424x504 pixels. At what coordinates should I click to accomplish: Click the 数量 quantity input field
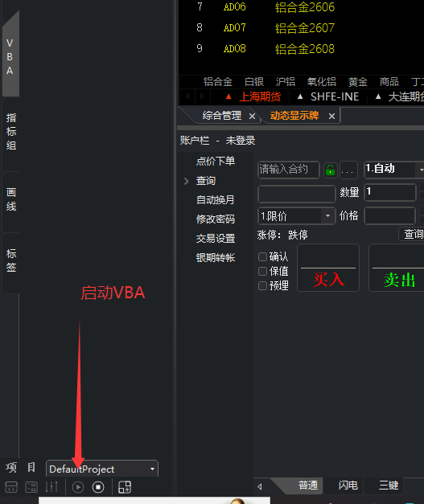(x=390, y=192)
